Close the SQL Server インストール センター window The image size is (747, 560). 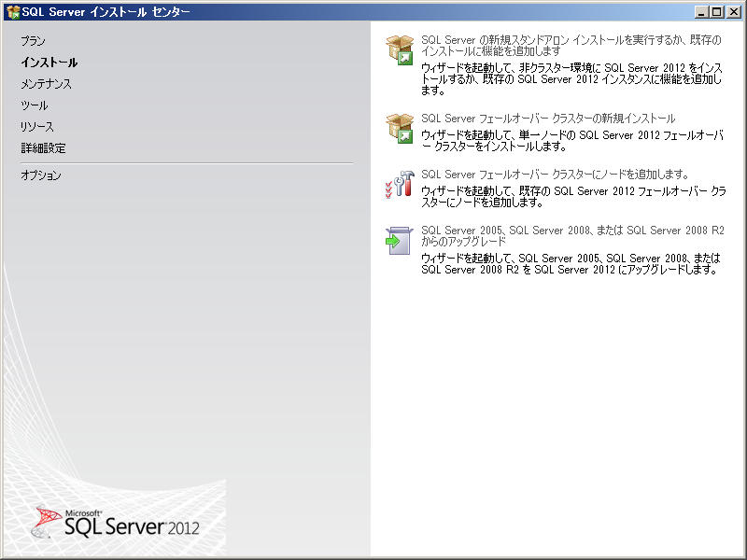pyautogui.click(x=733, y=11)
